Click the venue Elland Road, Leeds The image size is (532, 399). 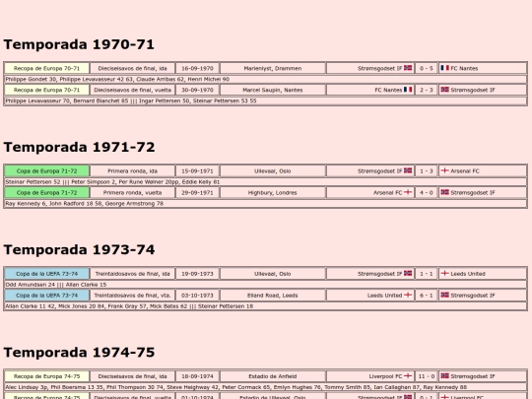pos(273,296)
